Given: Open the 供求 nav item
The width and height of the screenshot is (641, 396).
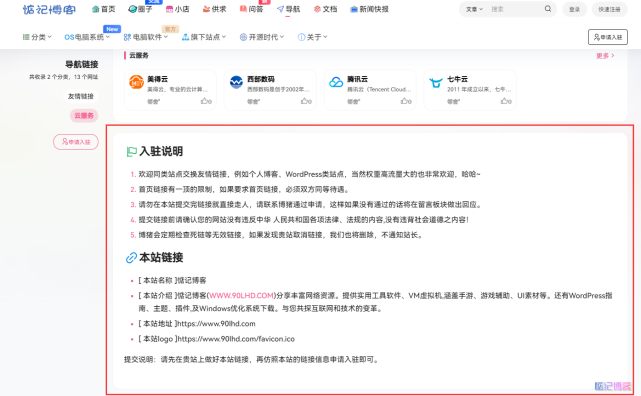Looking at the screenshot, I should point(215,9).
